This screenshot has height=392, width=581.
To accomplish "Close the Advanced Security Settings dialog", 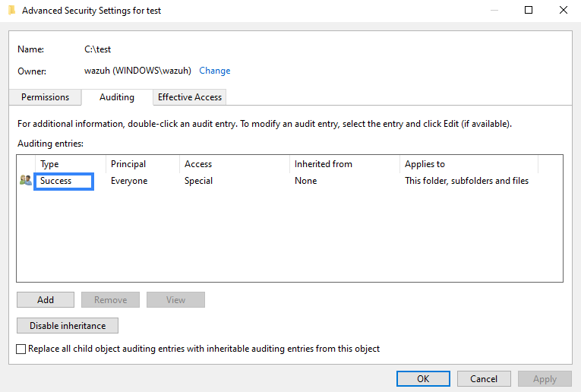I will (563, 11).
